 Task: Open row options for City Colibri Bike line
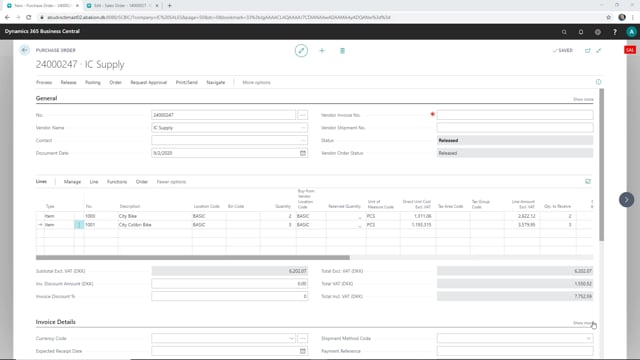coord(79,225)
